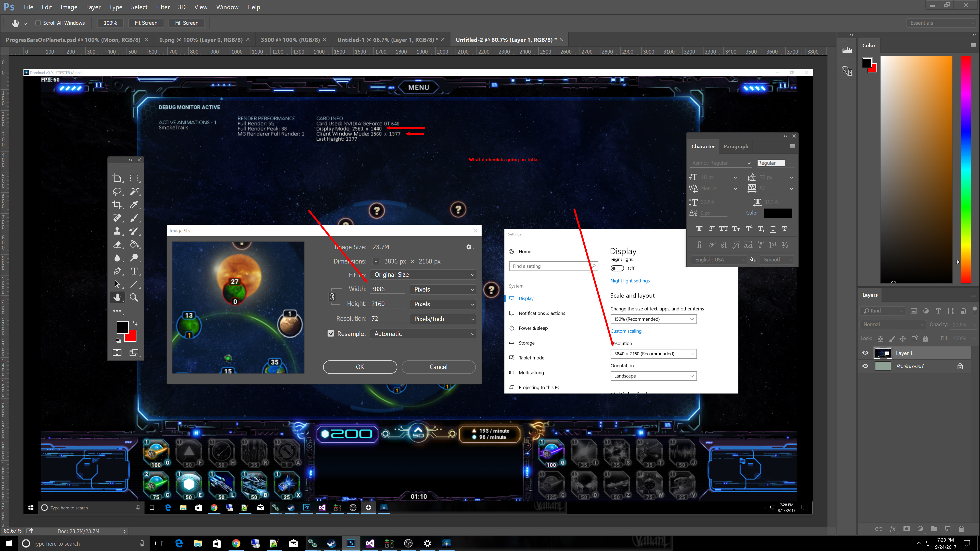Select the Zoom tool
980x551 pixels.
point(134,297)
